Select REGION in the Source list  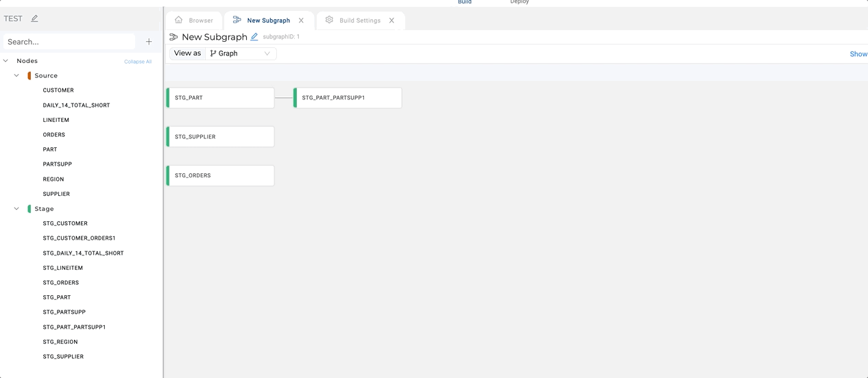point(53,179)
